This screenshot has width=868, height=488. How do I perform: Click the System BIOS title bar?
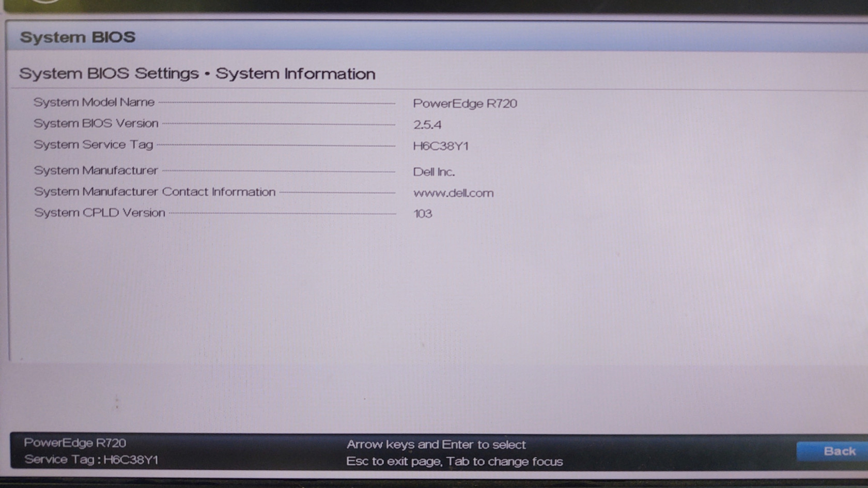click(x=78, y=37)
